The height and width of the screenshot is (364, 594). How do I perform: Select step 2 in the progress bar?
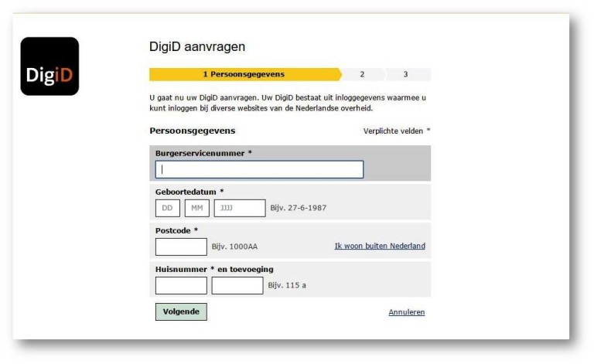(363, 74)
